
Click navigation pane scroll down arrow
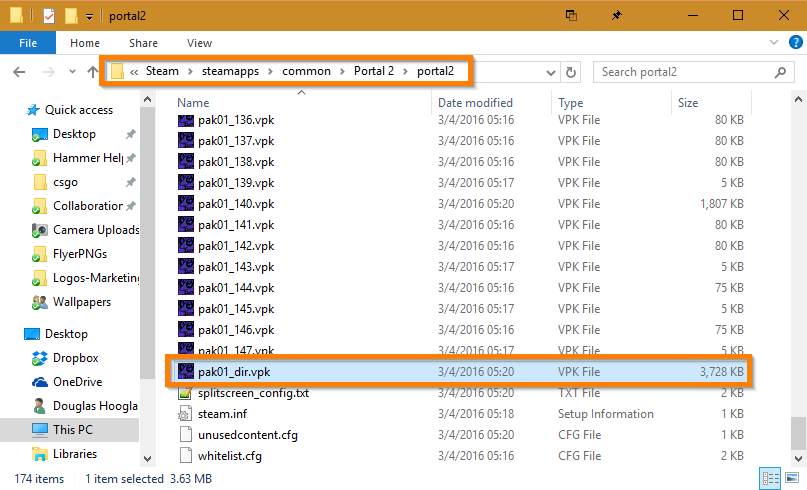(148, 459)
